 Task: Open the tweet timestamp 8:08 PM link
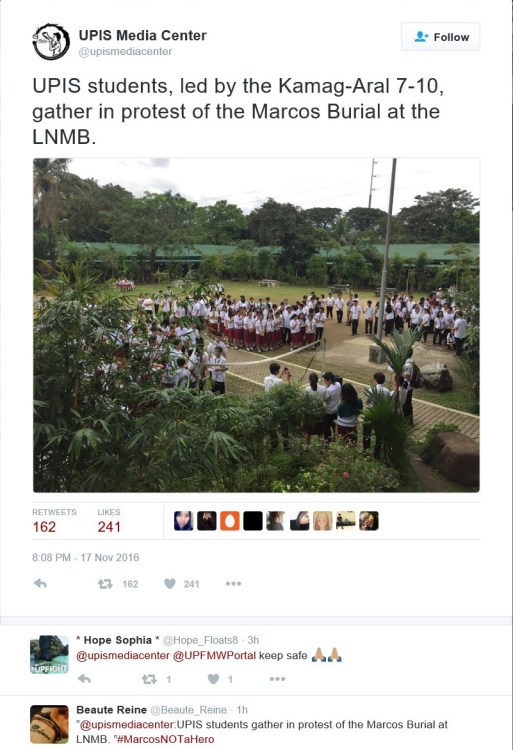point(86,557)
